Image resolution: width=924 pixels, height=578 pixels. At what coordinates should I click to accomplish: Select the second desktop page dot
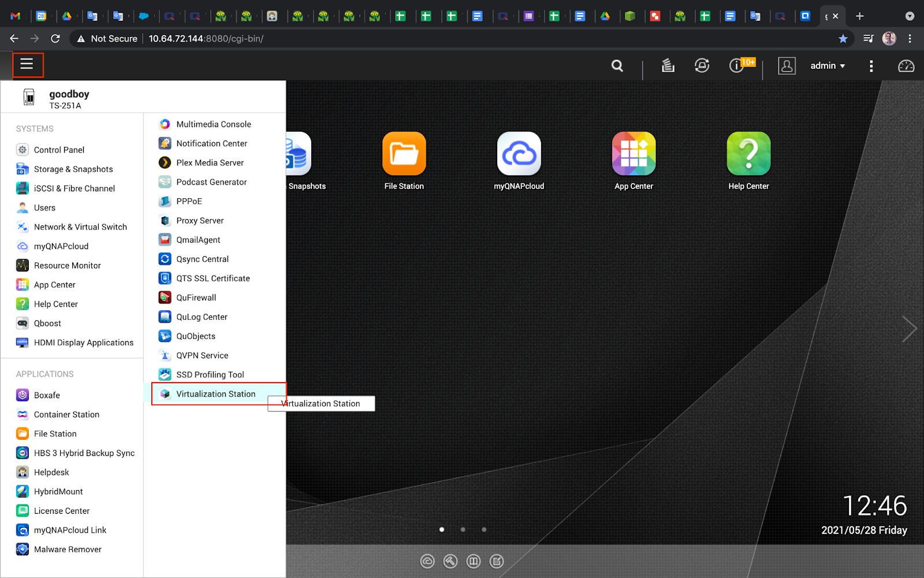click(x=463, y=529)
